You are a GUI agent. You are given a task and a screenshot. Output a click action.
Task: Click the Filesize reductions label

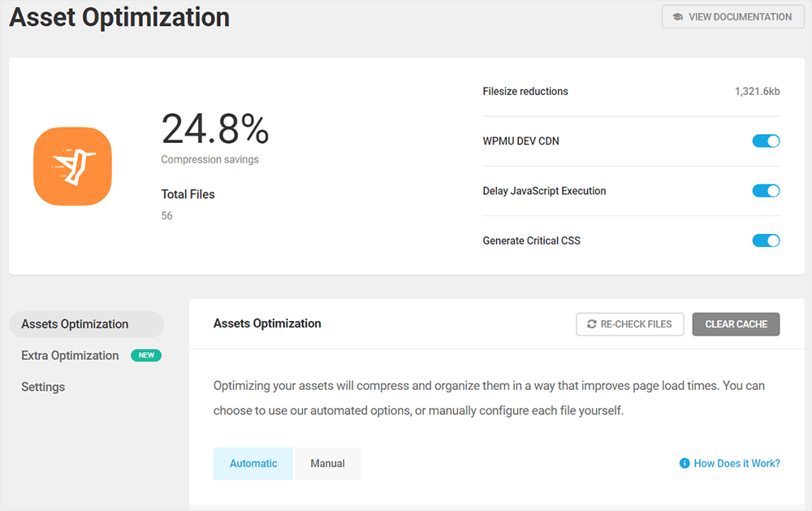coord(525,91)
